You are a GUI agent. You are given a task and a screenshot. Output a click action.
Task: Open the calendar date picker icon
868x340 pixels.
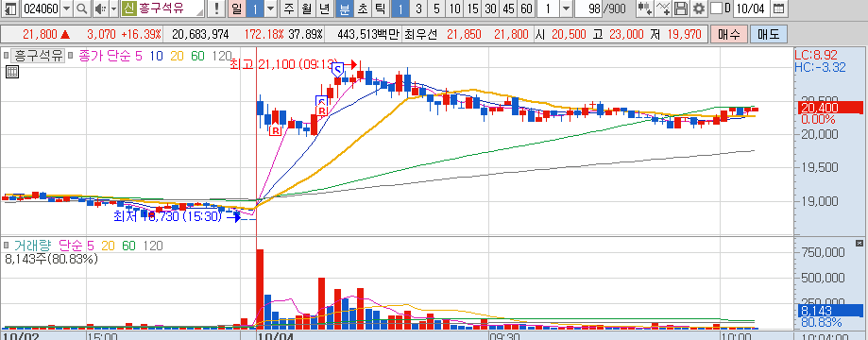tap(778, 8)
